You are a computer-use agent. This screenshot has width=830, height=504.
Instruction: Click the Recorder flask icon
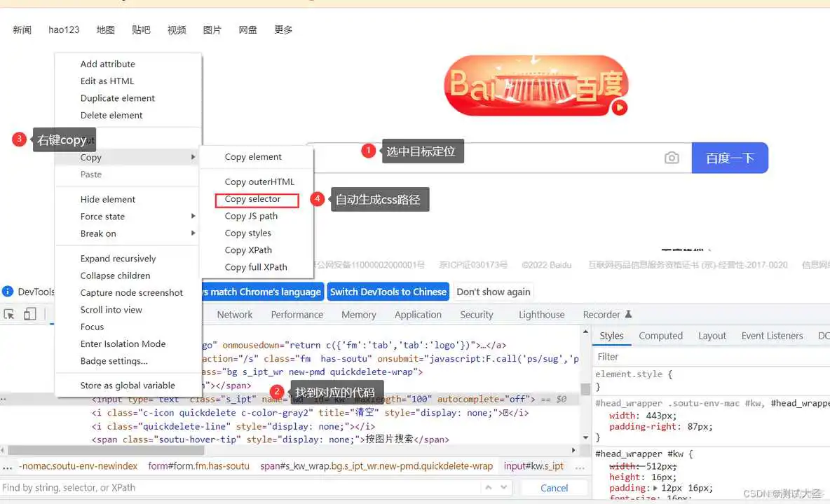(x=630, y=314)
